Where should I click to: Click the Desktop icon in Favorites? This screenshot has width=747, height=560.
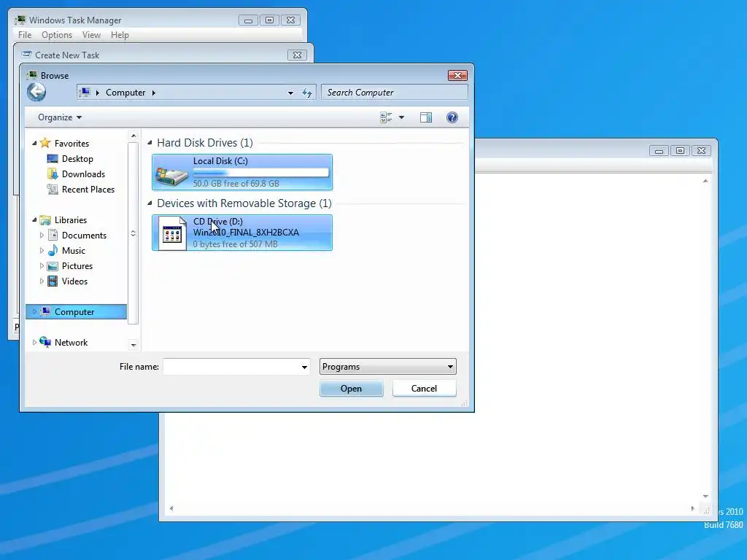[x=53, y=158]
